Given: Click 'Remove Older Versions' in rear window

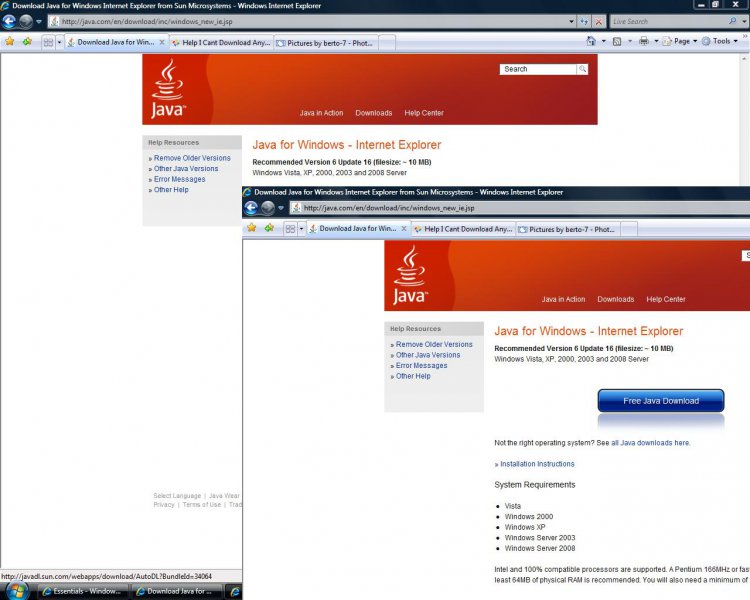Looking at the screenshot, I should 192,158.
